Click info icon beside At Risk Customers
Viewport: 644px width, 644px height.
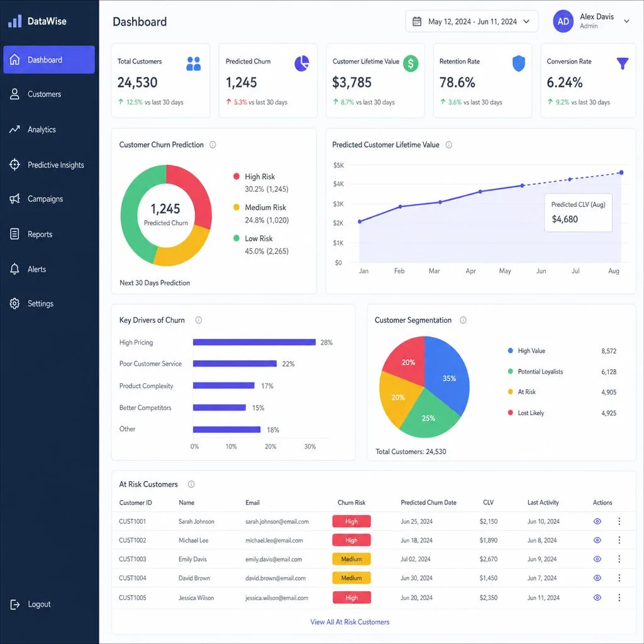tap(191, 484)
